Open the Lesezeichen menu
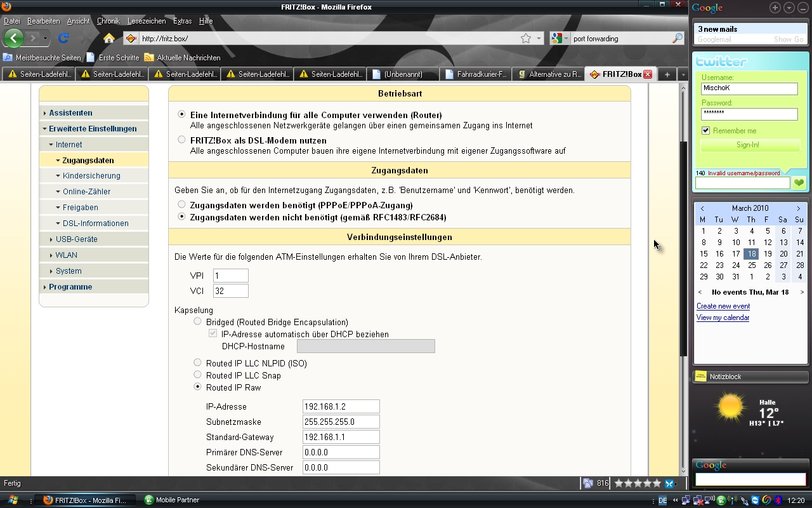The image size is (812, 508). click(146, 21)
